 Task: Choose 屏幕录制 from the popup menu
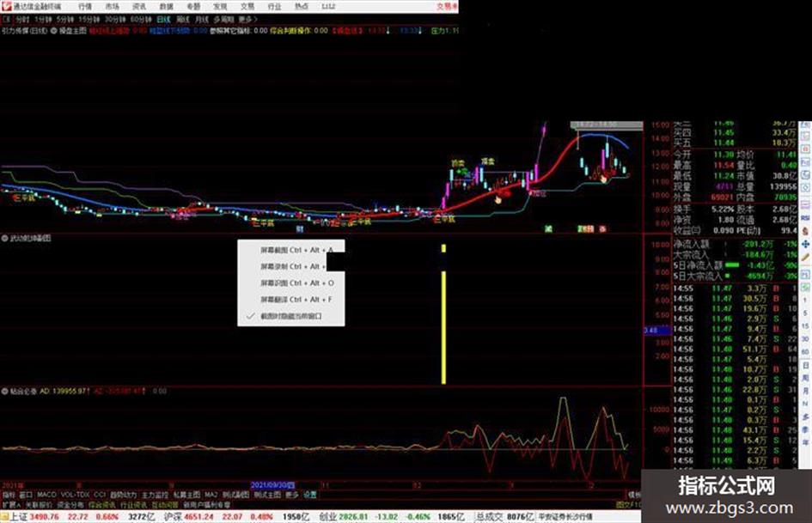(x=291, y=266)
